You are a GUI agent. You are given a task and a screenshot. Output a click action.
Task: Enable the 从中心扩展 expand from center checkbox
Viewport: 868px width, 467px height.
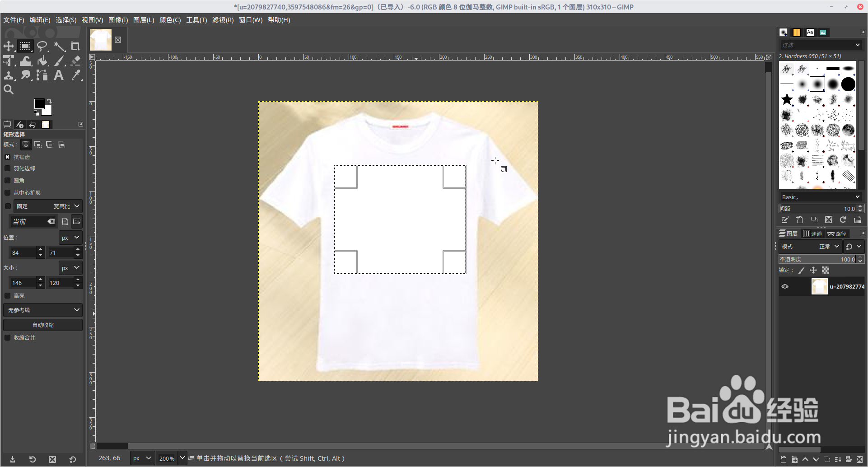click(8, 193)
